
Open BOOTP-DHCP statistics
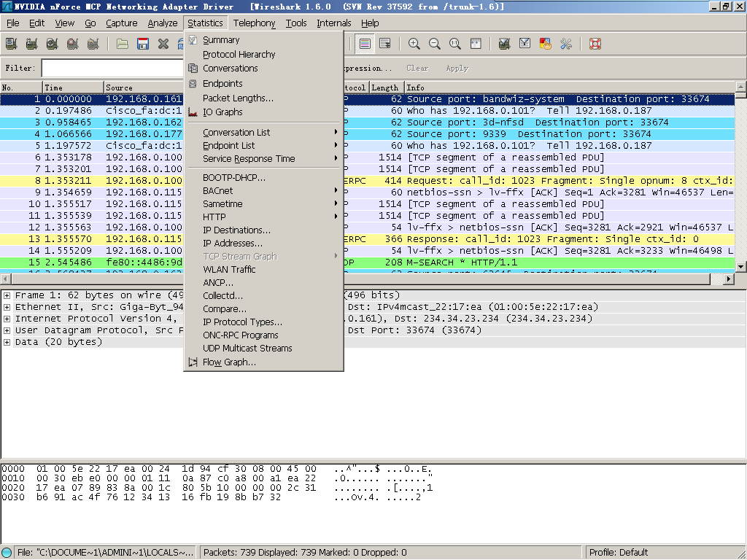pos(263,178)
